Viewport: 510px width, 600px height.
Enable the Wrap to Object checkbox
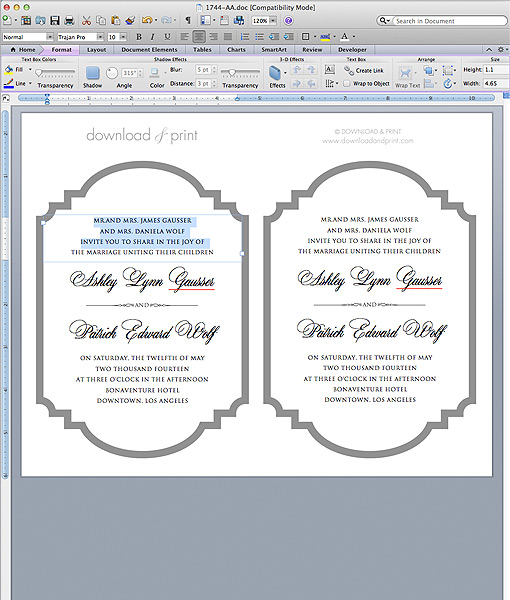pyautogui.click(x=346, y=83)
